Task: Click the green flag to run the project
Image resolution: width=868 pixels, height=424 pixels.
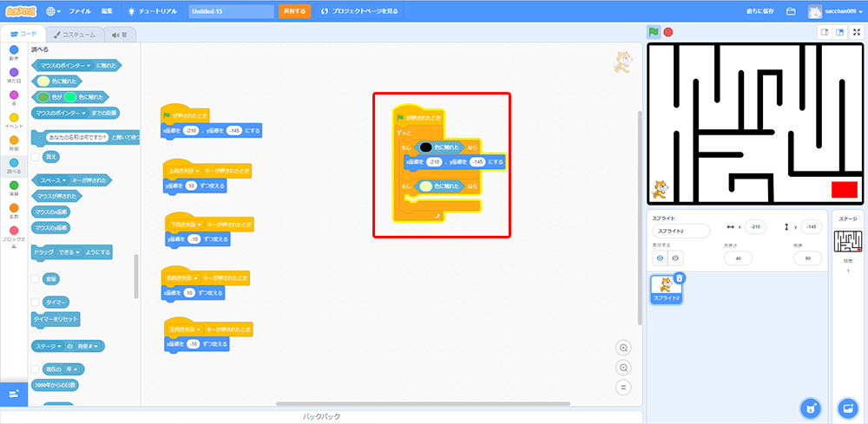Action: point(654,32)
